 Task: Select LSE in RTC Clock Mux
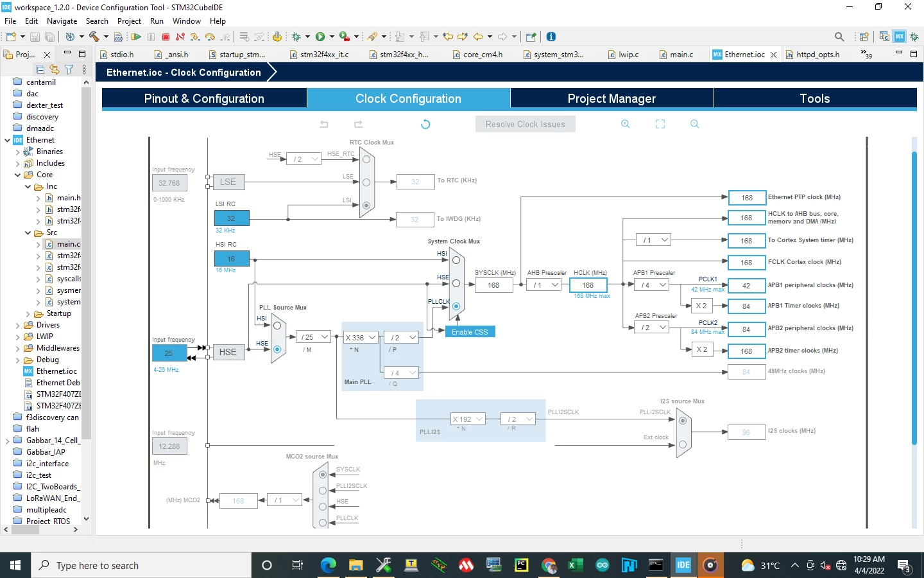366,182
